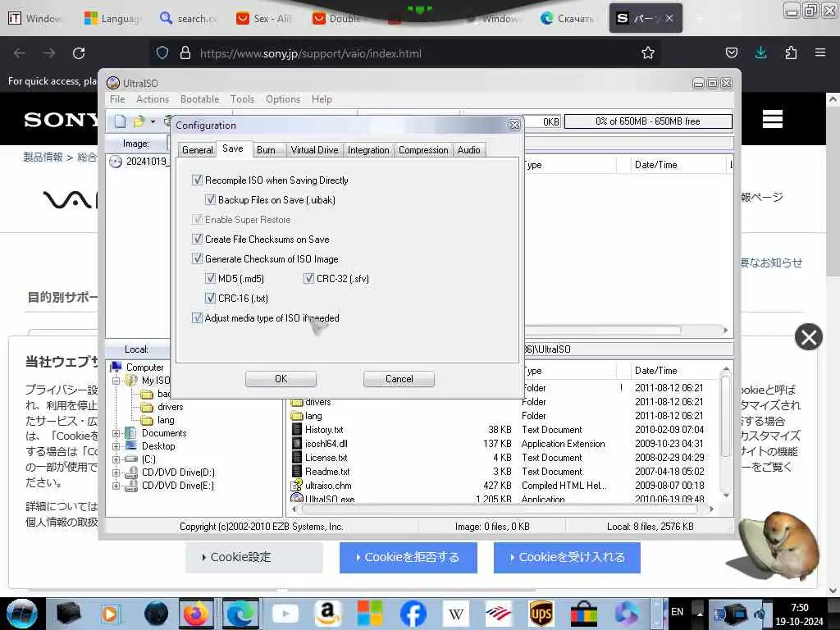This screenshot has height=630, width=840.
Task: Open dropdown arrow beside Open toolbar icon
Action: 153,121
